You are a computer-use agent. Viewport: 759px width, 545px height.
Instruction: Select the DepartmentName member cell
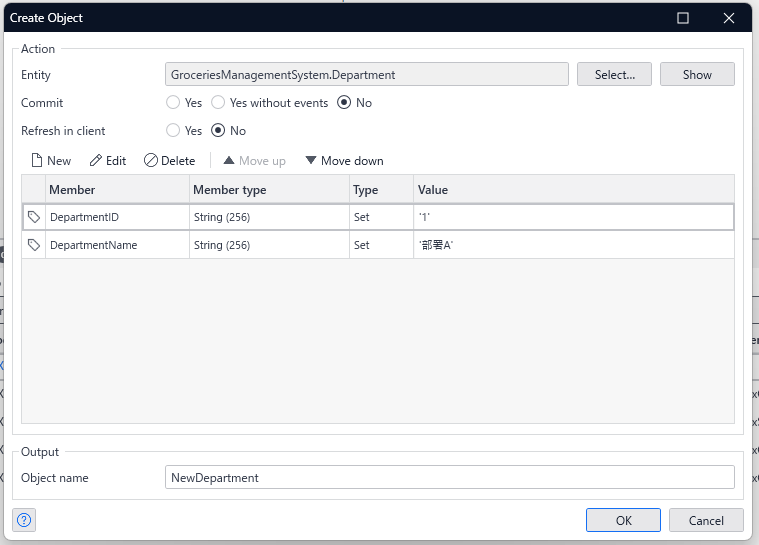point(117,245)
